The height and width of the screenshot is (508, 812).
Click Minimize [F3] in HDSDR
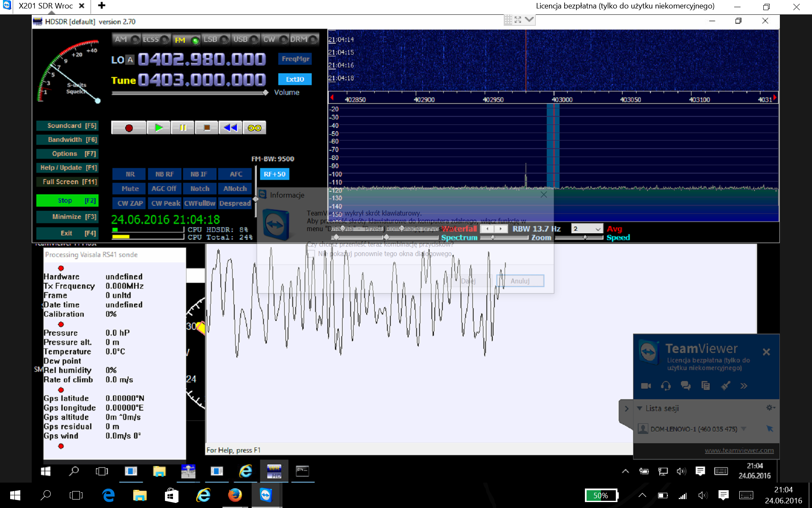click(68, 217)
